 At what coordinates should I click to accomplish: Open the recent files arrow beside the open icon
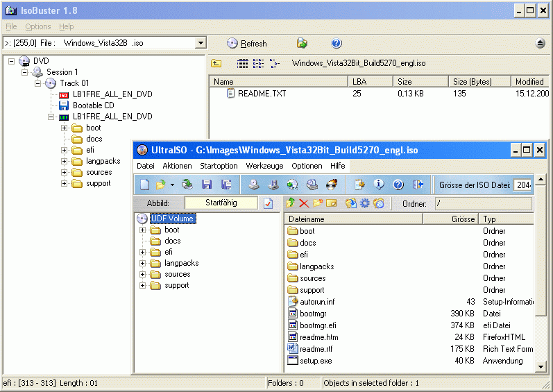tap(172, 185)
